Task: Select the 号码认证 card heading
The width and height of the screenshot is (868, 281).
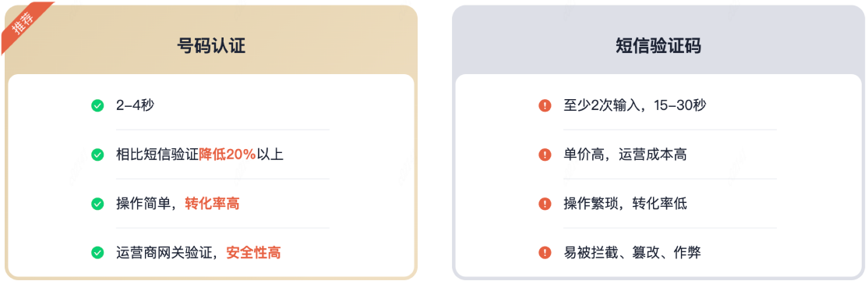Action: point(211,46)
